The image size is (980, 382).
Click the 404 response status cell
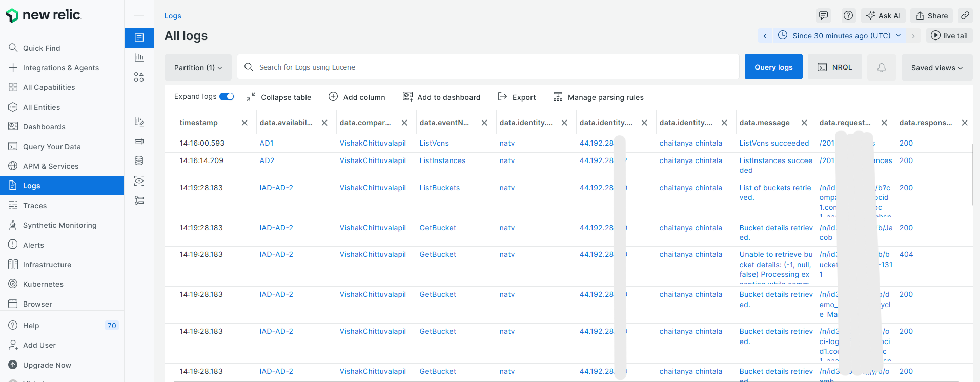point(906,254)
